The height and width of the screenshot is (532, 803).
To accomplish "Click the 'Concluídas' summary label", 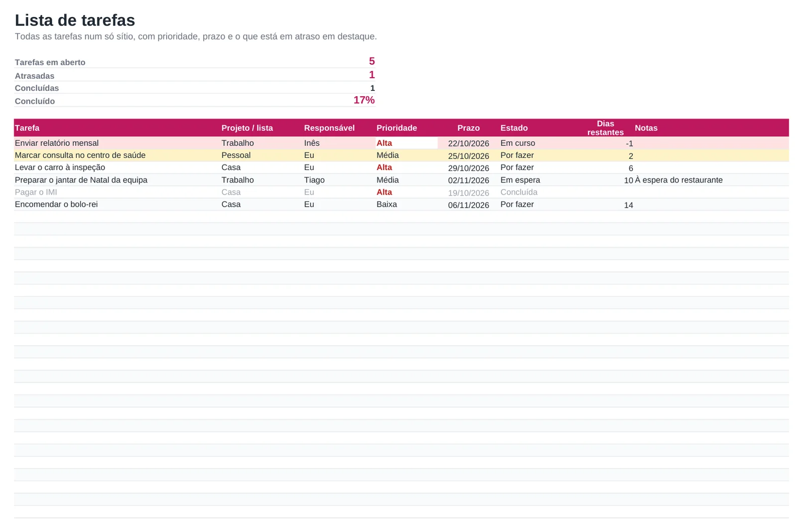I will [37, 88].
